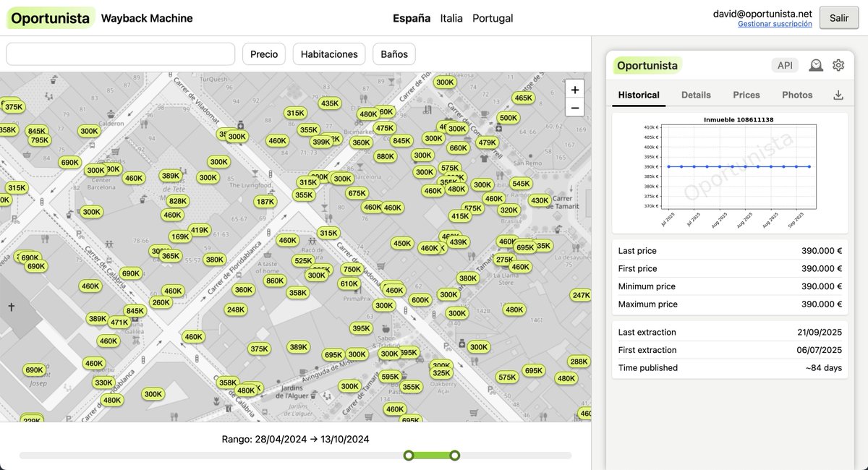Select the 750K price marker

click(352, 269)
